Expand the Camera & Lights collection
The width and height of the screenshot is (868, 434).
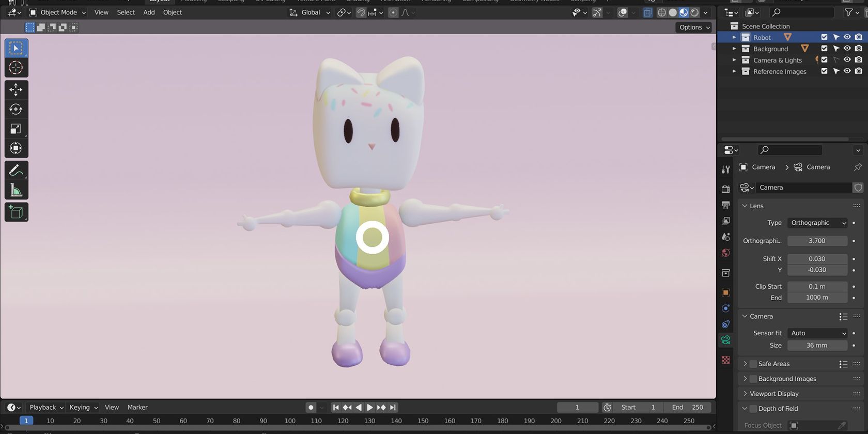pos(734,60)
